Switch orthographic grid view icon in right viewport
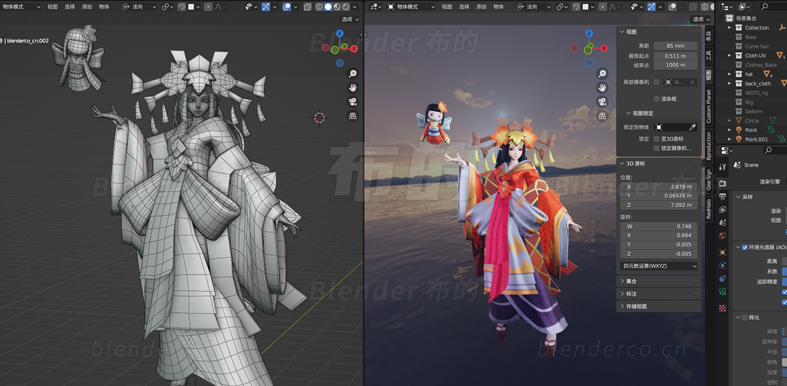Viewport: 787px width, 386px height. [x=602, y=116]
